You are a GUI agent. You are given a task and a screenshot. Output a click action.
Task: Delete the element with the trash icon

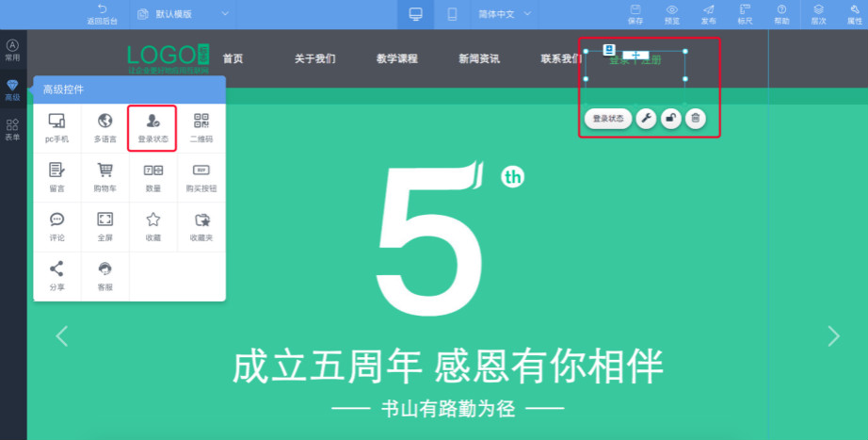point(695,118)
